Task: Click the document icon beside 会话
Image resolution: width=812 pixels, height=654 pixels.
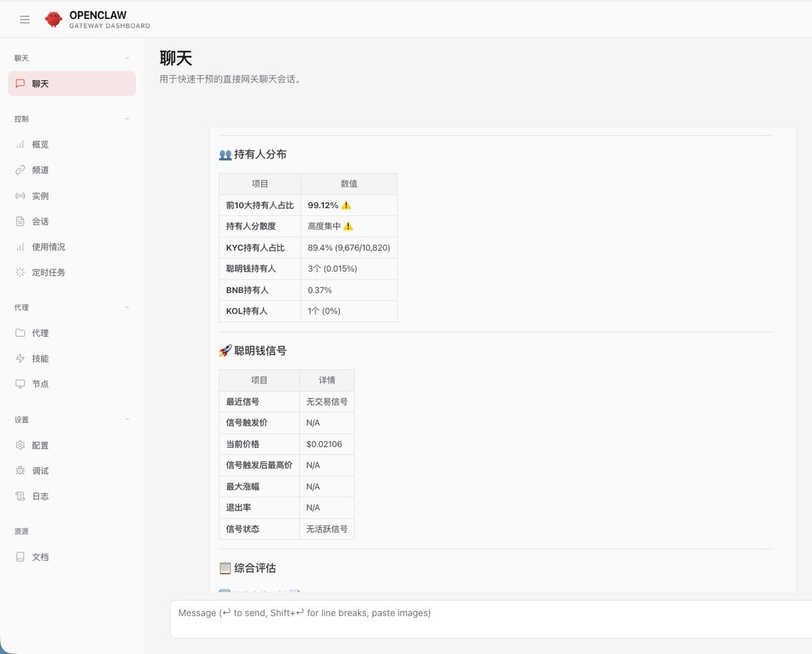Action: click(x=20, y=221)
